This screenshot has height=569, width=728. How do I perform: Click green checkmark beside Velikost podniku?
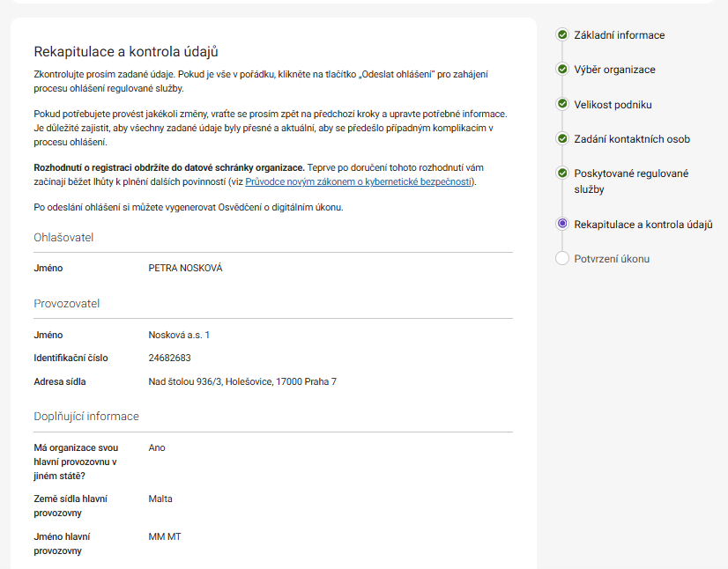point(562,104)
